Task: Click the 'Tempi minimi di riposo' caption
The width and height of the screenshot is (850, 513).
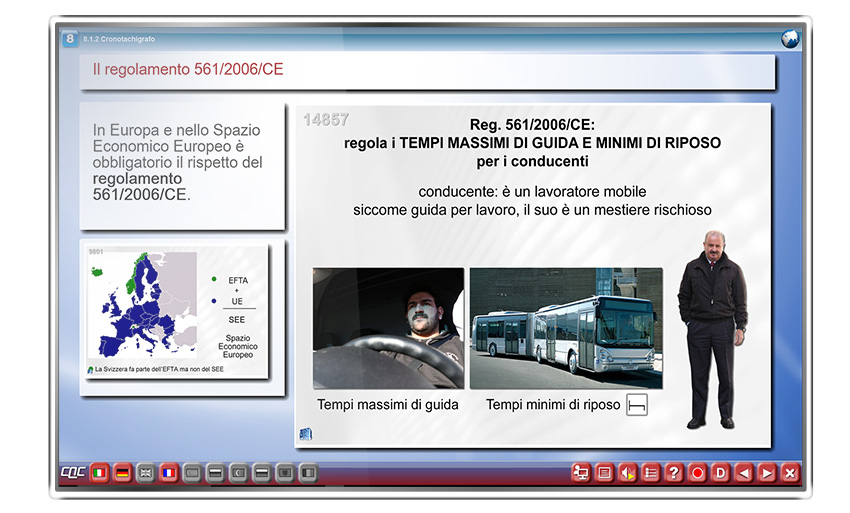Action: 553,405
